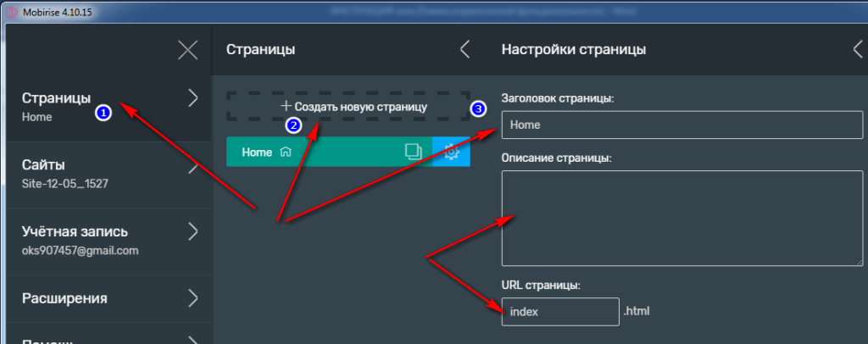The image size is (868, 344).
Task: Click the Настройки страницы panel heading
Action: coord(574,50)
